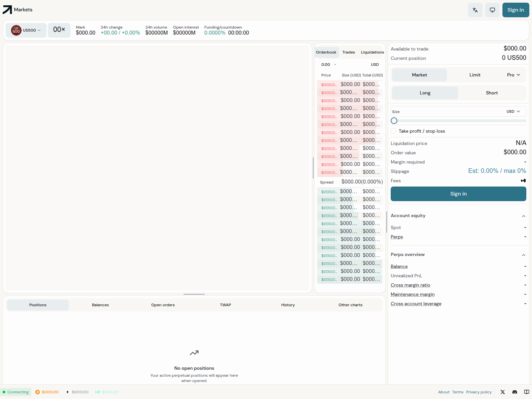The height and width of the screenshot is (399, 532).
Task: Click the fees info icon next to Fees
Action: pyautogui.click(x=523, y=181)
